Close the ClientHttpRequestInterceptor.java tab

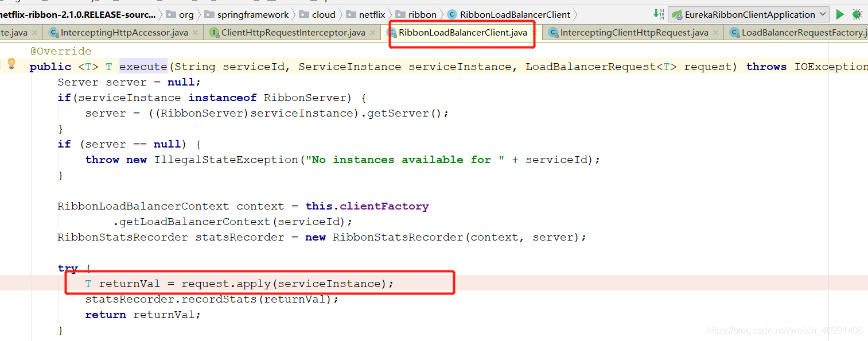[x=373, y=33]
